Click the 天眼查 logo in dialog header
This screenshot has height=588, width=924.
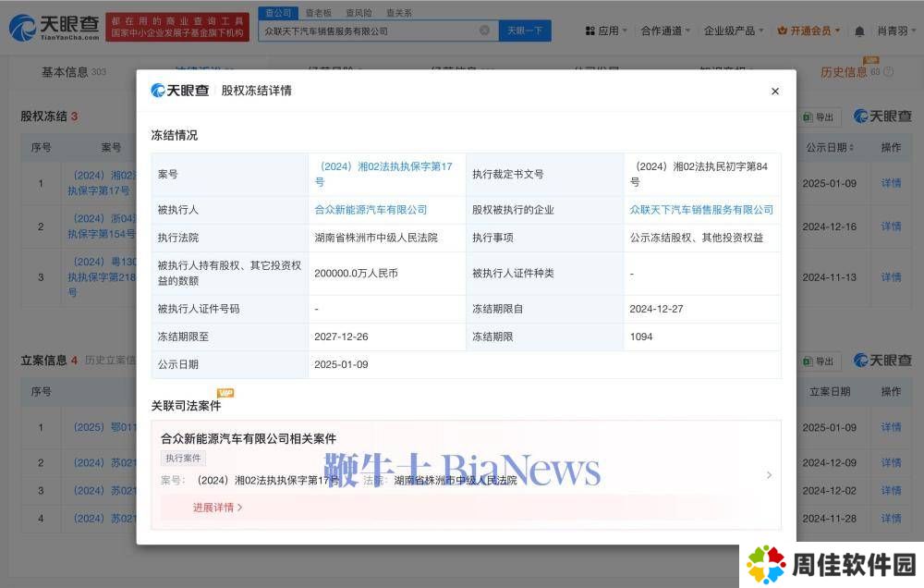pyautogui.click(x=180, y=91)
